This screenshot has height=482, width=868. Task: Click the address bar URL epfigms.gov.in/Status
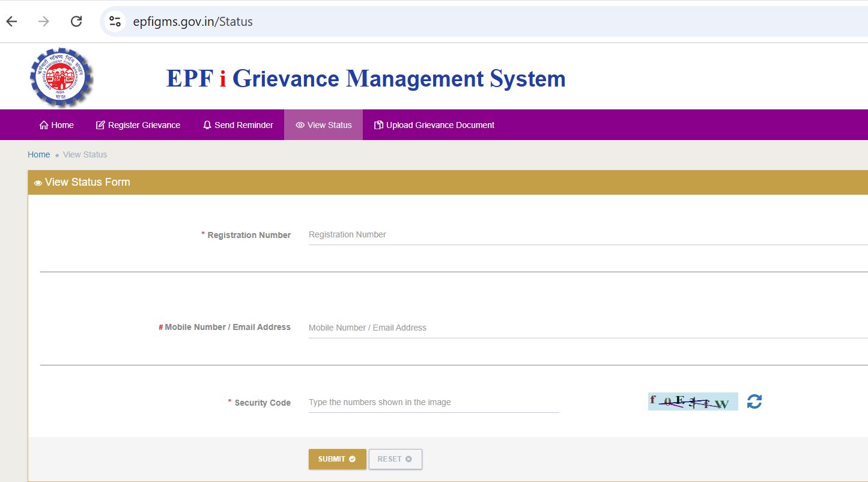(x=193, y=22)
